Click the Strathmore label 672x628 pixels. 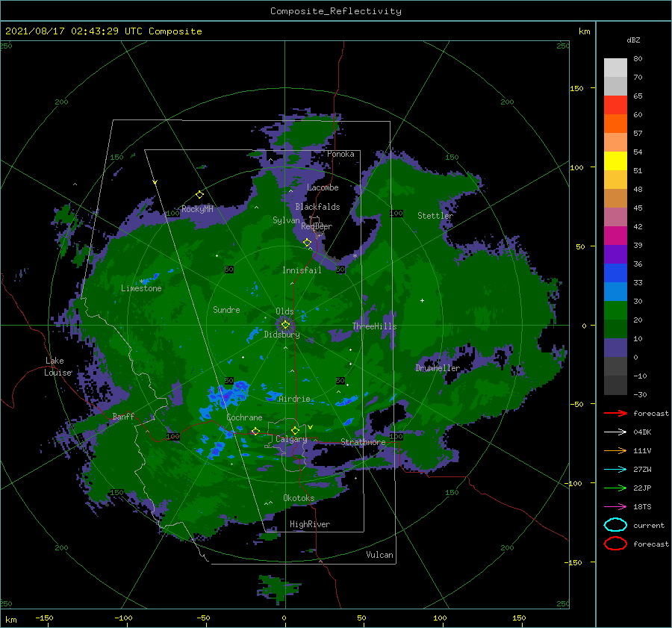click(x=363, y=442)
